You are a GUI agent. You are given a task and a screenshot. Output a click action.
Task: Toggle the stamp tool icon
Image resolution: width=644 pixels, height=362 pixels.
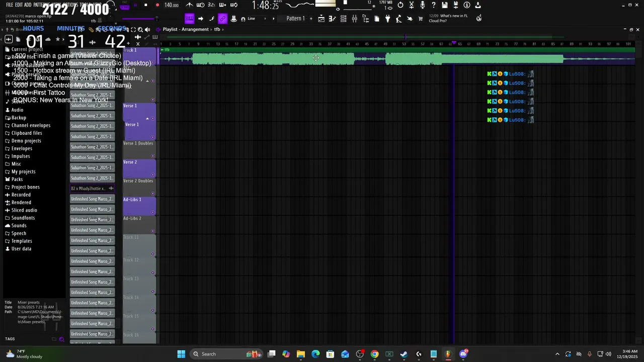pos(233,19)
